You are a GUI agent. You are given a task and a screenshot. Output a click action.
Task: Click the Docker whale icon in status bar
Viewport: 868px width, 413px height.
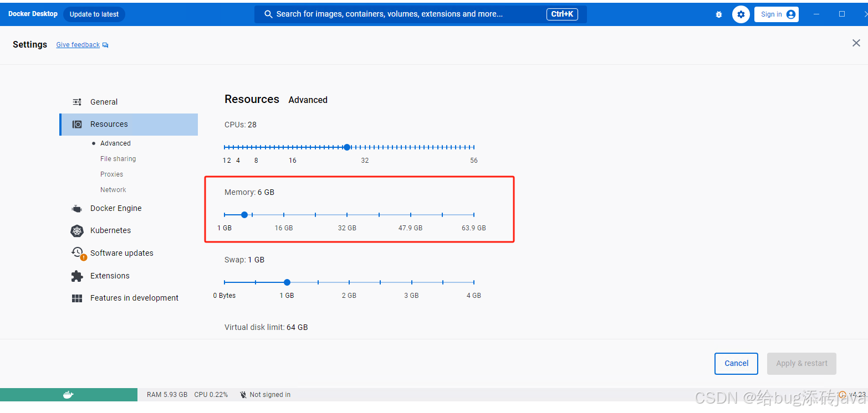68,394
